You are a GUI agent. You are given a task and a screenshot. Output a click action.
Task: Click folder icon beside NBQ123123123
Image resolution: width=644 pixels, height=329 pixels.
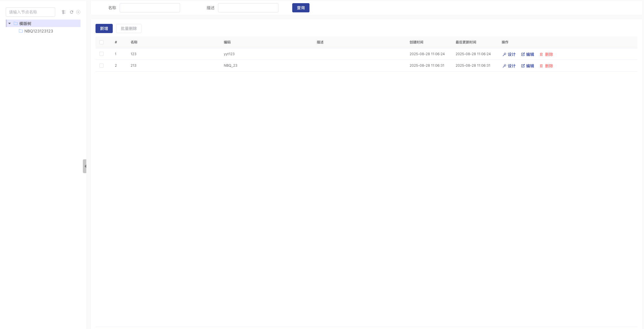click(x=21, y=31)
